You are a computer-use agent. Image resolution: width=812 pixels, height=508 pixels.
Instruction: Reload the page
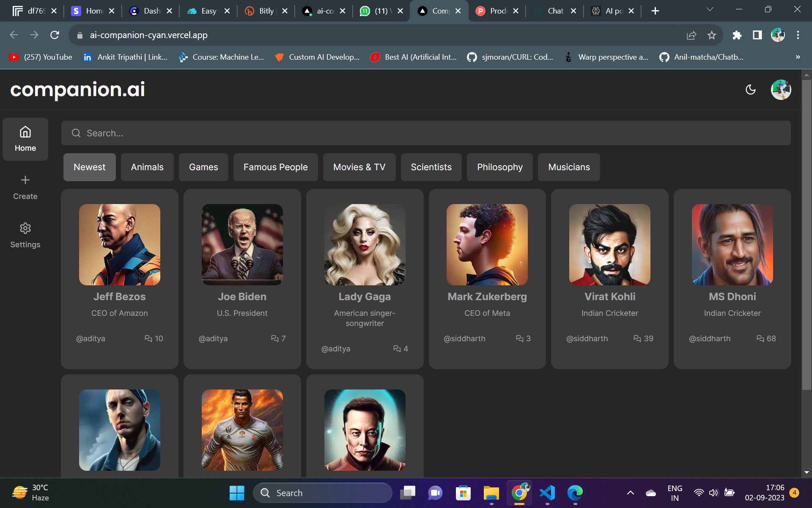[x=55, y=35]
